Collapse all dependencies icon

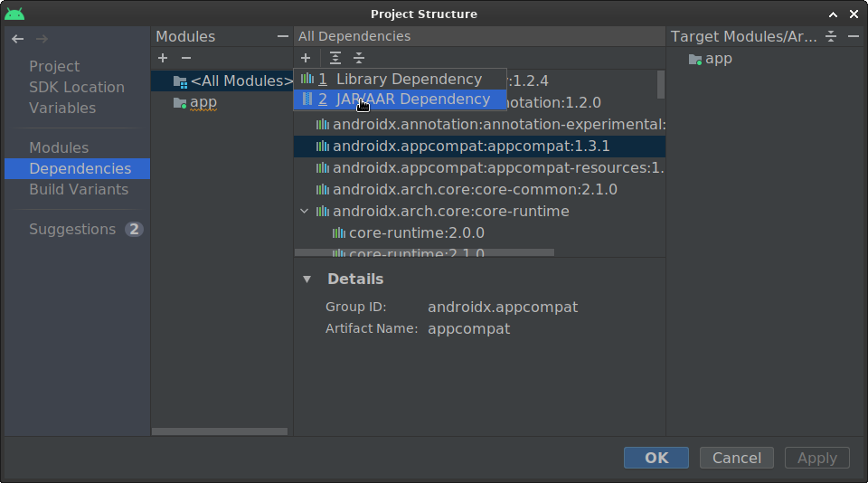(x=359, y=58)
